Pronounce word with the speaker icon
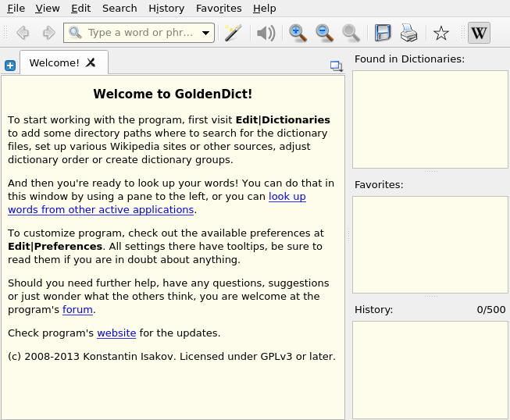Image resolution: width=510 pixels, height=420 pixels. pyautogui.click(x=266, y=33)
